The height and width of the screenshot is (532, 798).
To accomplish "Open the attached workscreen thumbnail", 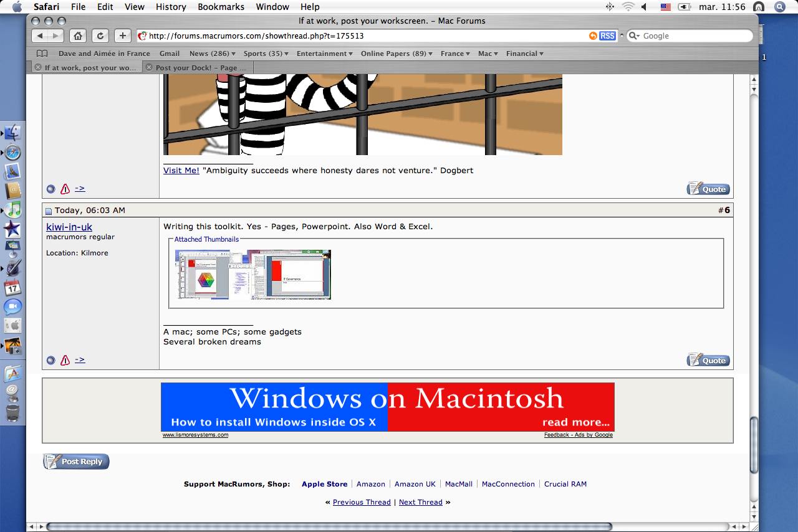I will pyautogui.click(x=253, y=275).
